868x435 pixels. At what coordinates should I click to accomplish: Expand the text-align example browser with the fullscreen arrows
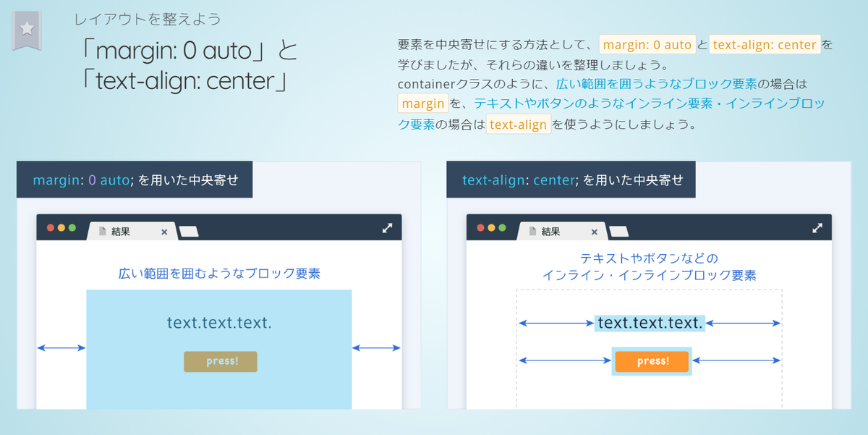[x=817, y=227]
